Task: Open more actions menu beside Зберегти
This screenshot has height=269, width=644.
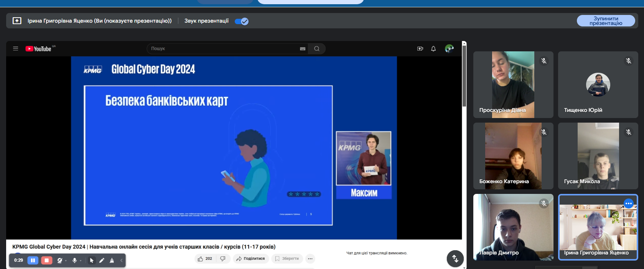Action: [310, 259]
